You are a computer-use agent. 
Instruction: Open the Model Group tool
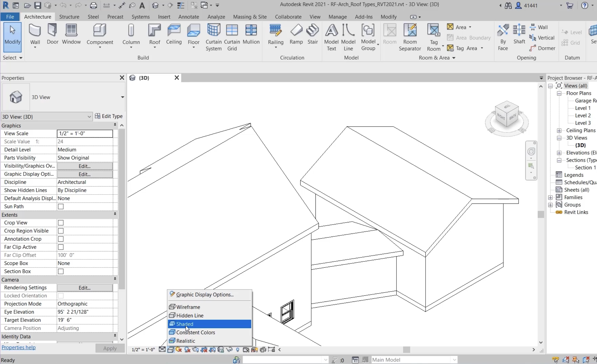(368, 37)
